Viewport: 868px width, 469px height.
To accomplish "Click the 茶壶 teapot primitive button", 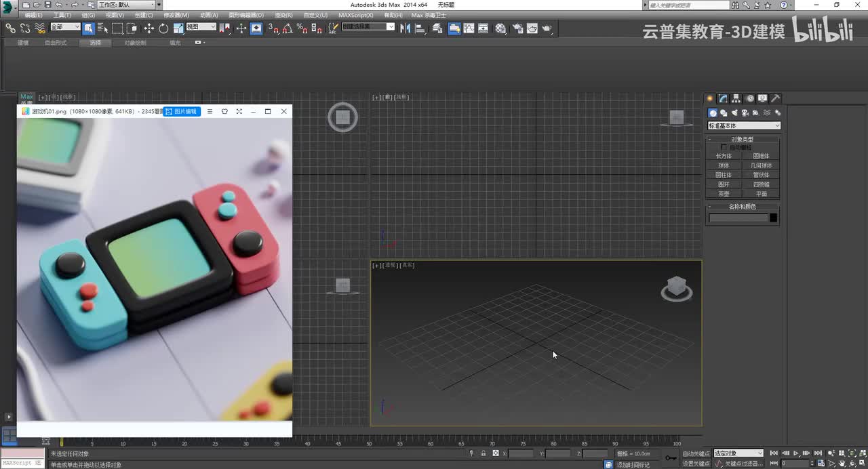I will pos(724,194).
